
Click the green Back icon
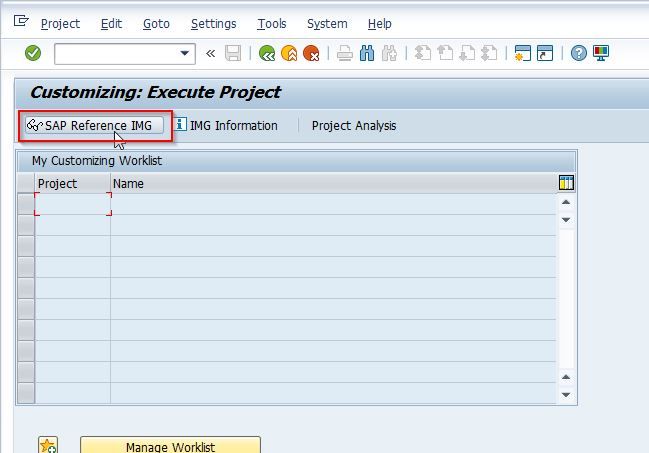(x=267, y=53)
